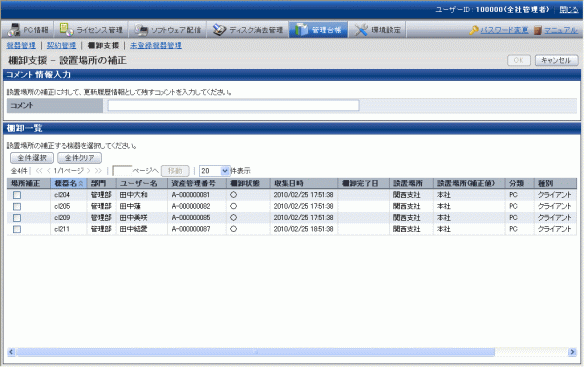Select the 管理台帳 tab
The width and height of the screenshot is (584, 367).
(318, 30)
